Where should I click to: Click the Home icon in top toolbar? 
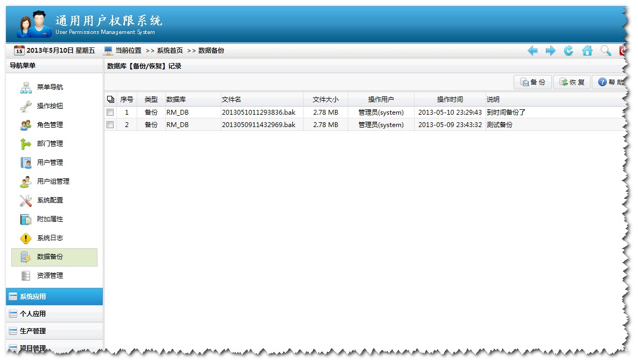(x=587, y=50)
